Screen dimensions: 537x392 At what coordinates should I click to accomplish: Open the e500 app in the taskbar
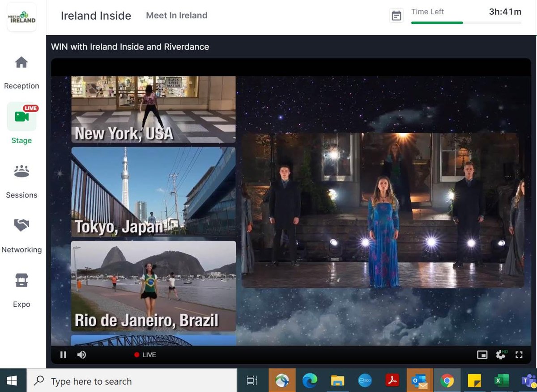click(x=365, y=381)
